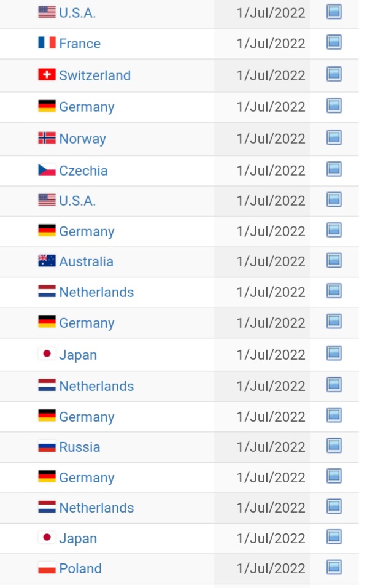The height and width of the screenshot is (588, 378).
Task: Open the Russia country link
Action: tap(80, 447)
